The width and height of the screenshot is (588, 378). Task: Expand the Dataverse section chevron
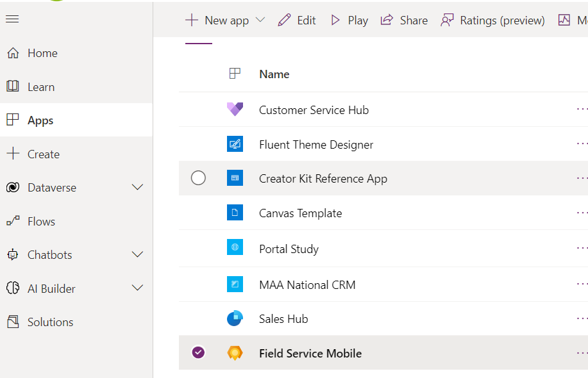[138, 187]
